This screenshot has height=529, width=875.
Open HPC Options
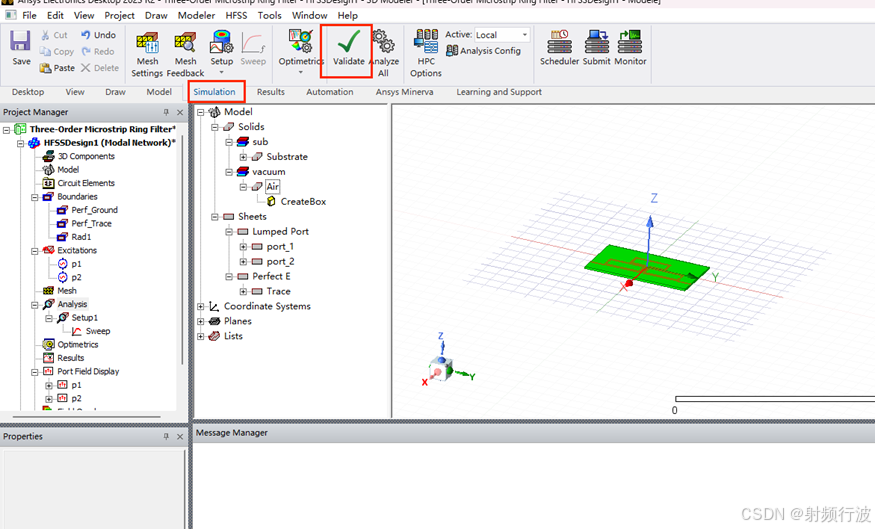(x=426, y=52)
